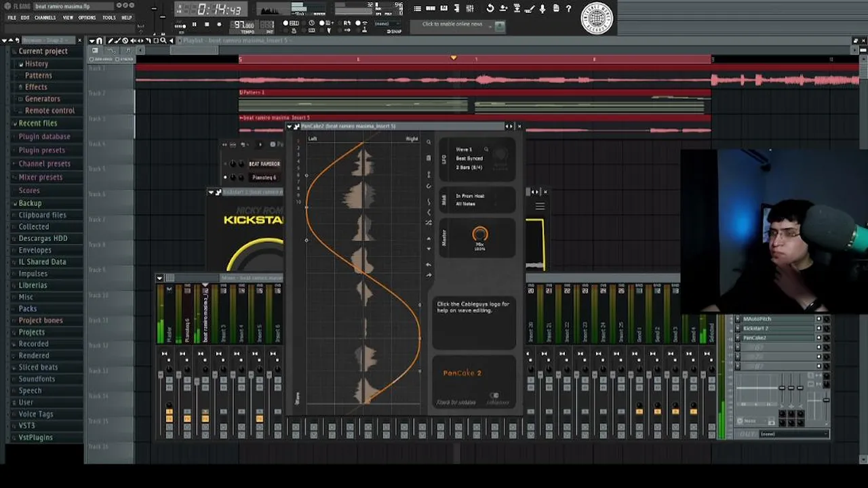The width and height of the screenshot is (868, 488).
Task: Open the VIEW menu
Action: pyautogui.click(x=68, y=18)
